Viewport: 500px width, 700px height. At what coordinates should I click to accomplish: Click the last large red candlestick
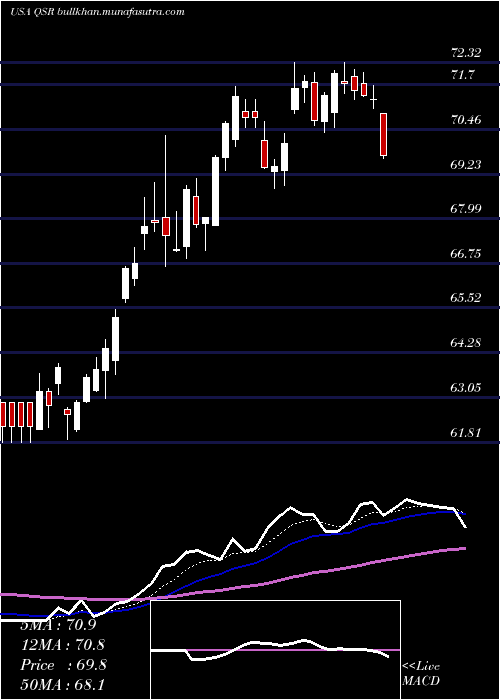pyautogui.click(x=383, y=134)
